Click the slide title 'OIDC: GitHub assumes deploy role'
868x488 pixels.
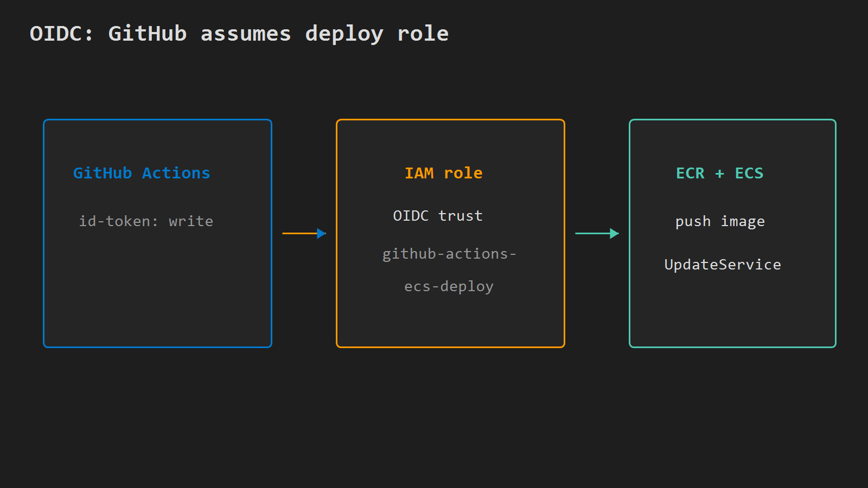(239, 34)
